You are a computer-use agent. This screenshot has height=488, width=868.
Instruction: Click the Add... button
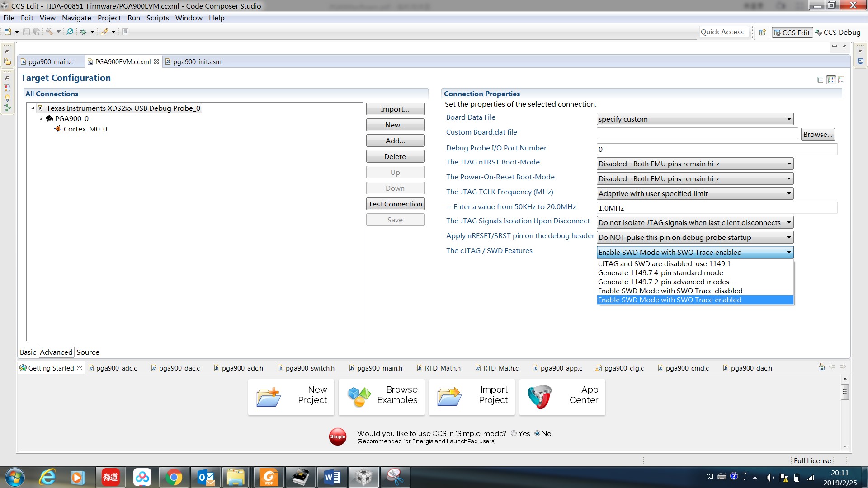pos(395,141)
